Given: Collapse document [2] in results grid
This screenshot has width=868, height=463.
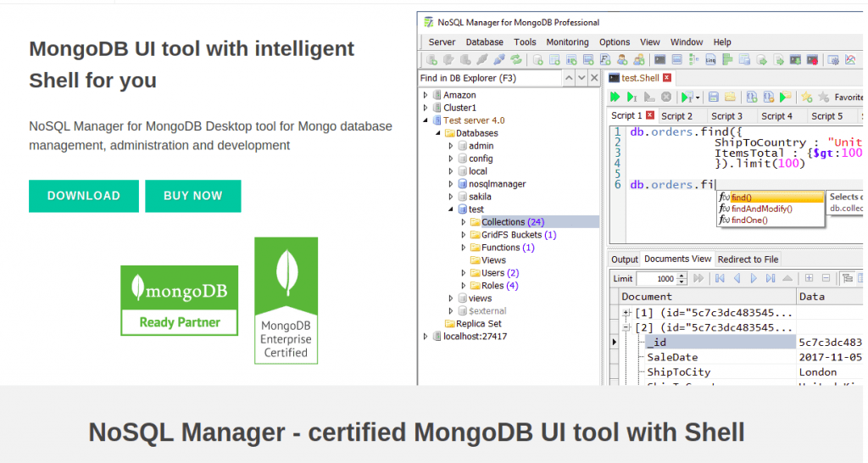Looking at the screenshot, I should (626, 328).
